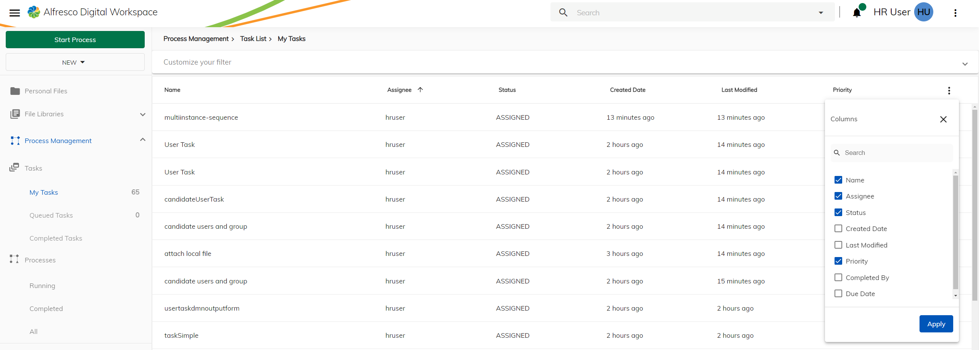Enable the Completed By column
980x350 pixels.
839,277
